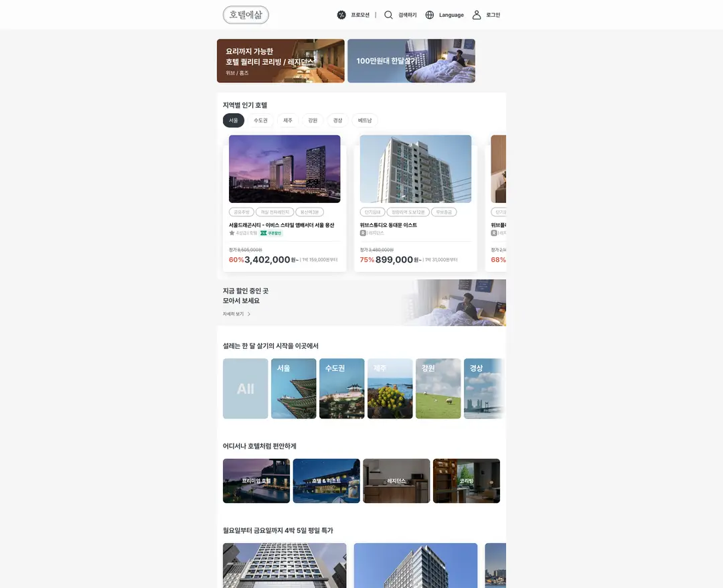Click the R residence icon on 위브스튜디오 card
The height and width of the screenshot is (588, 723).
(363, 233)
